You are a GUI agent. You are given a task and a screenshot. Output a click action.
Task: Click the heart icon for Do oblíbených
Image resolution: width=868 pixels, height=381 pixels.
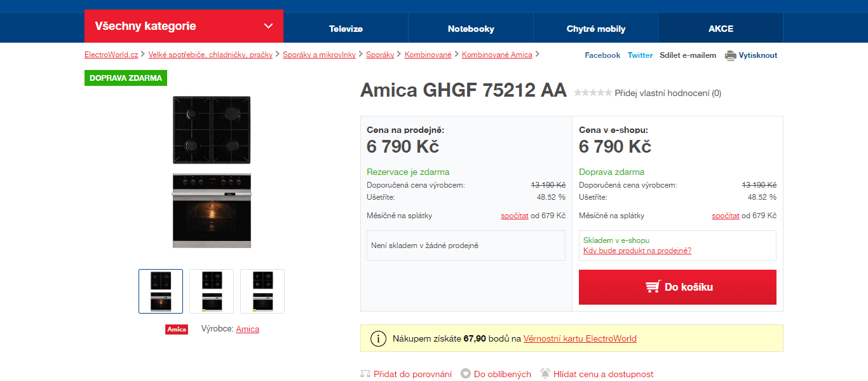pos(466,374)
